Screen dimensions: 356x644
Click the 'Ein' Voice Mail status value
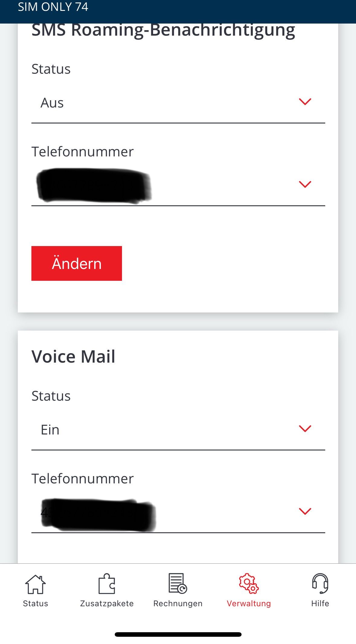click(50, 430)
